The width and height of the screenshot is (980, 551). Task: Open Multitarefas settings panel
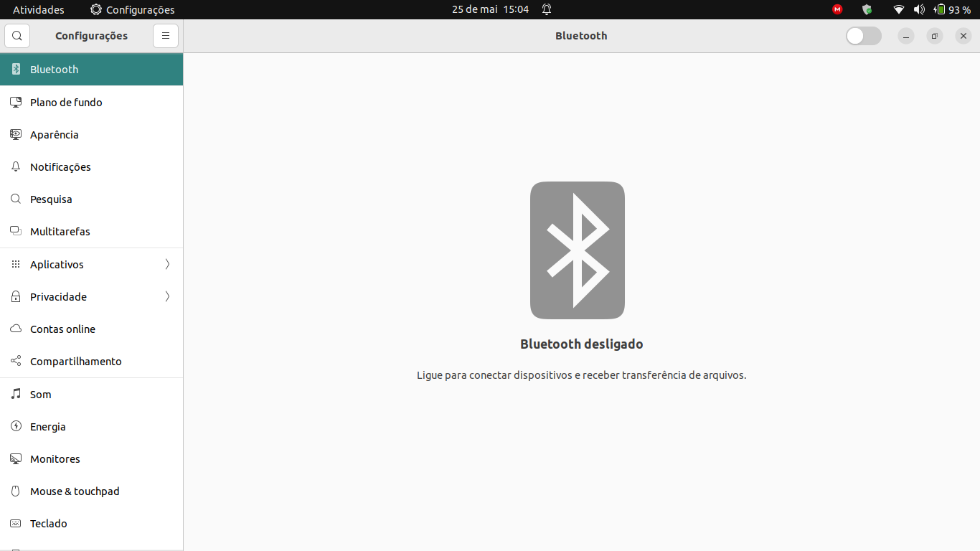92,231
